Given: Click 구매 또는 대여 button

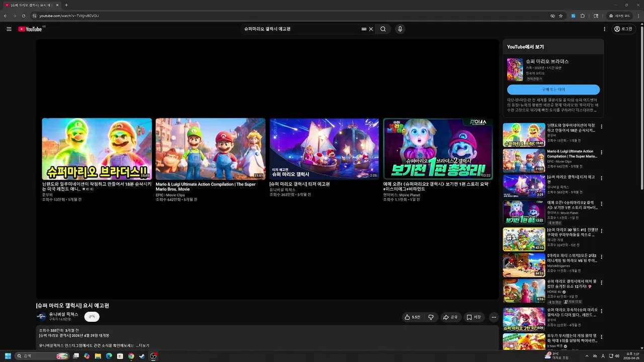Looking at the screenshot, I should tap(553, 89).
